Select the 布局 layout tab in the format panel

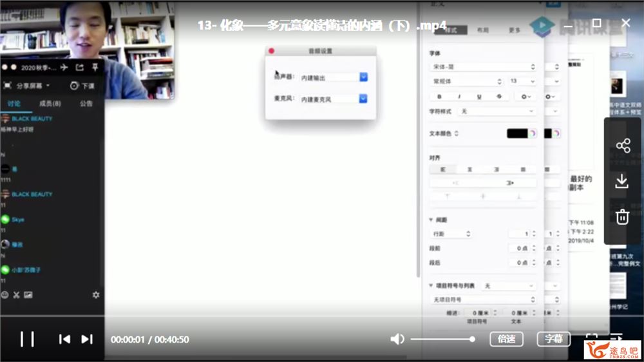coord(482,30)
